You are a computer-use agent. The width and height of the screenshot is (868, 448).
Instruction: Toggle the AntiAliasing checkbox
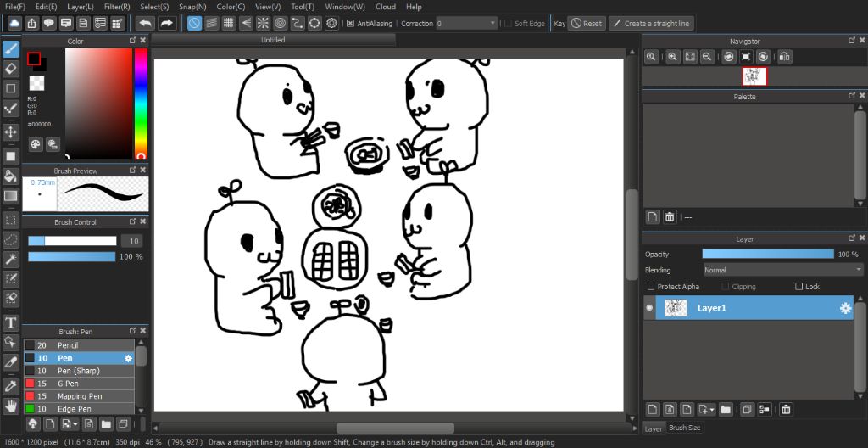pos(350,23)
